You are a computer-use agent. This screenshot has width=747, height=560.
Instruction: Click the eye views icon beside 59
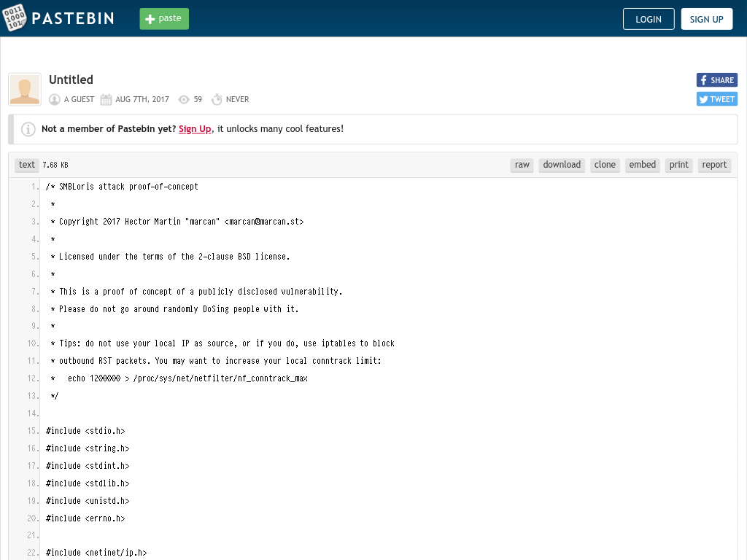pos(184,99)
